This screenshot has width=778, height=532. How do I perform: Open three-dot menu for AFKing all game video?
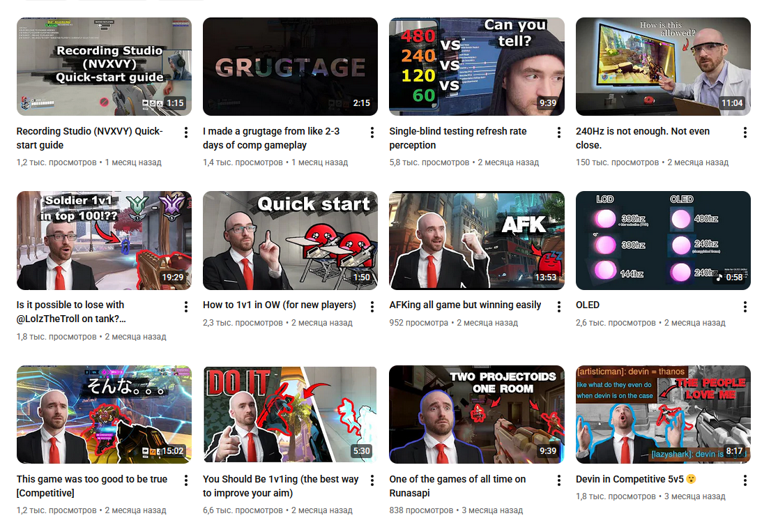pos(558,307)
